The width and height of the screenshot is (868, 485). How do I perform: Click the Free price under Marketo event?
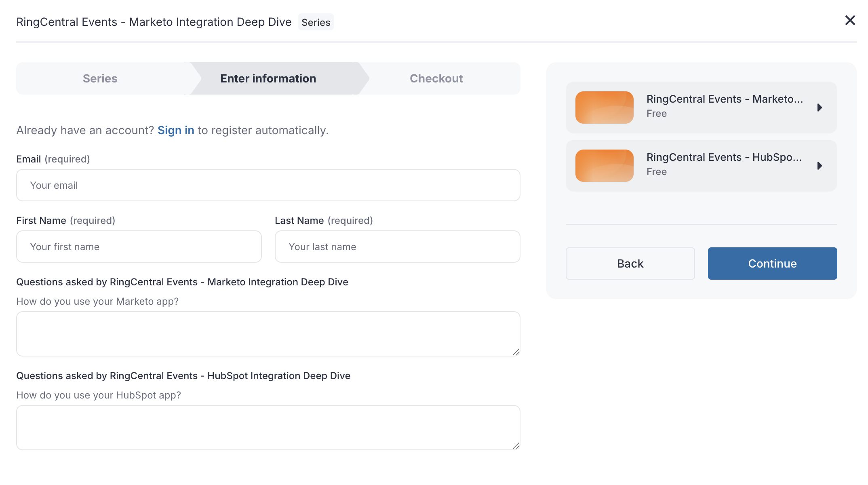pos(657,114)
